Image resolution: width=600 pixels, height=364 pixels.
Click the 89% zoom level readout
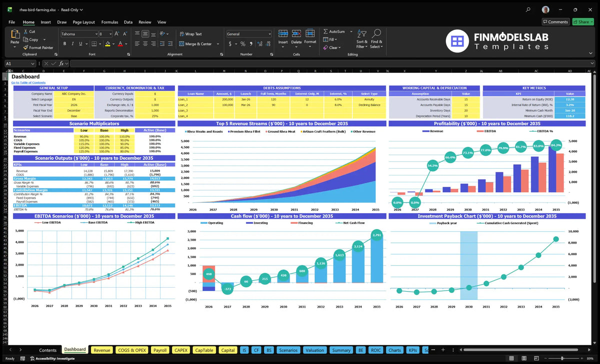(590, 358)
